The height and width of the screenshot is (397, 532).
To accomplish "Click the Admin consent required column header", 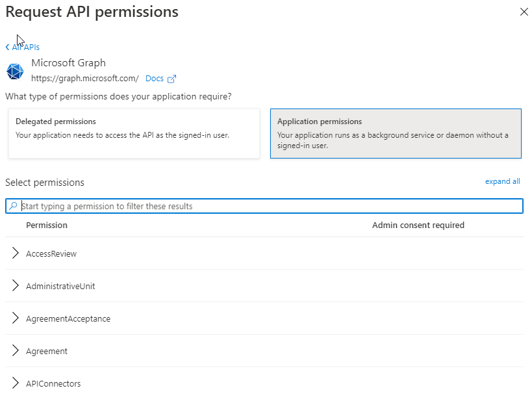I will pyautogui.click(x=418, y=225).
